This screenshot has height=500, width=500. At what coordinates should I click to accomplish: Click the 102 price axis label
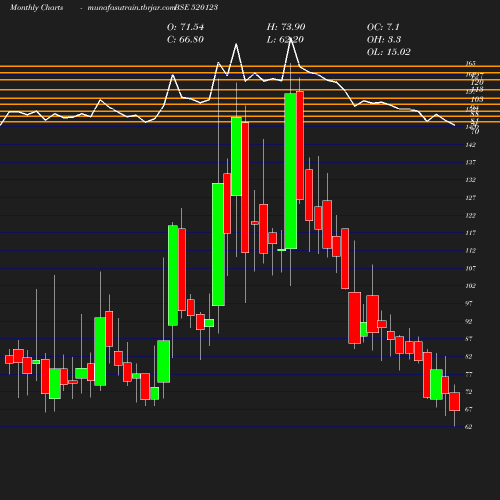[471, 286]
